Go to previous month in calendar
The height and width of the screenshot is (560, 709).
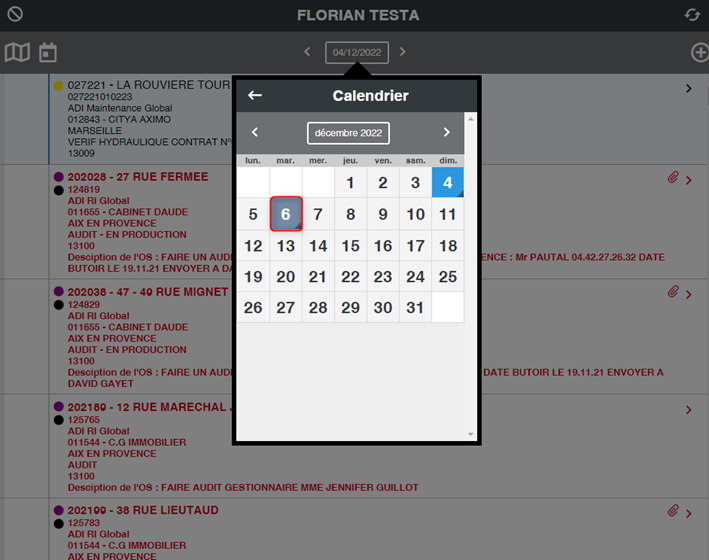click(255, 132)
